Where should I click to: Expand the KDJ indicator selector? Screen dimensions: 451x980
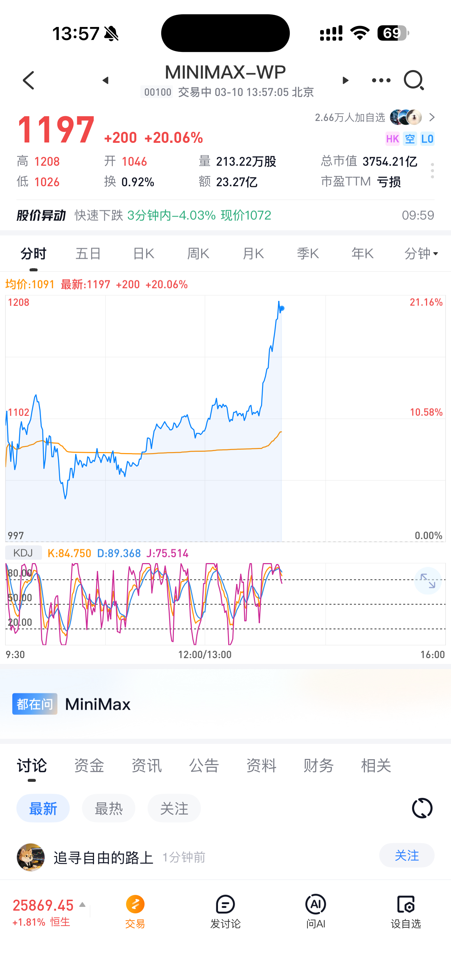[23, 553]
